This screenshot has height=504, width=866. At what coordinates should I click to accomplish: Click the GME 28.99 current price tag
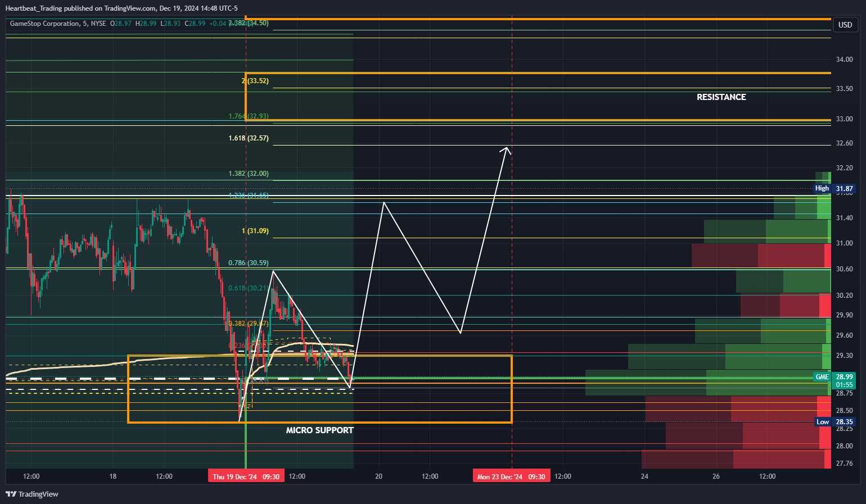point(835,377)
